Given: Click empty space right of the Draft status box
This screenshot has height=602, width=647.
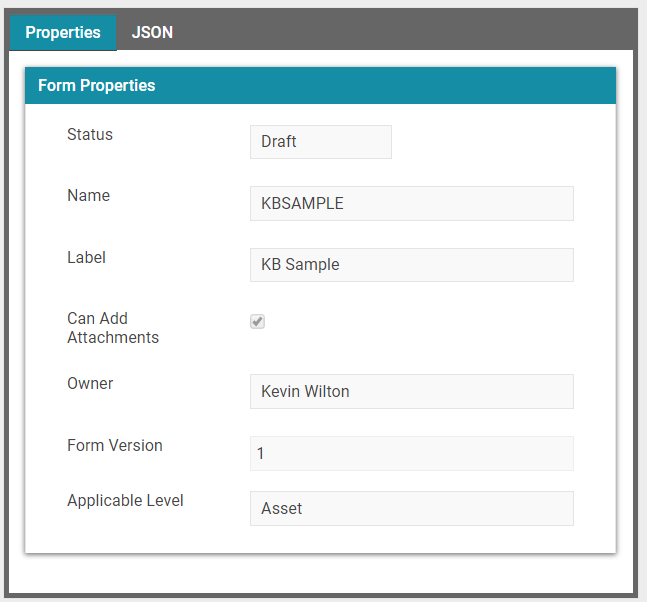Looking at the screenshot, I should tap(483, 142).
